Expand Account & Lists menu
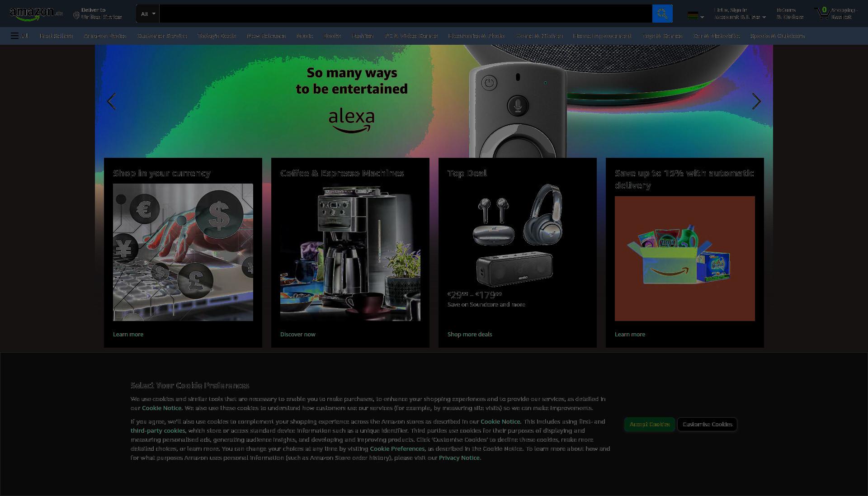The height and width of the screenshot is (496, 868). point(740,14)
